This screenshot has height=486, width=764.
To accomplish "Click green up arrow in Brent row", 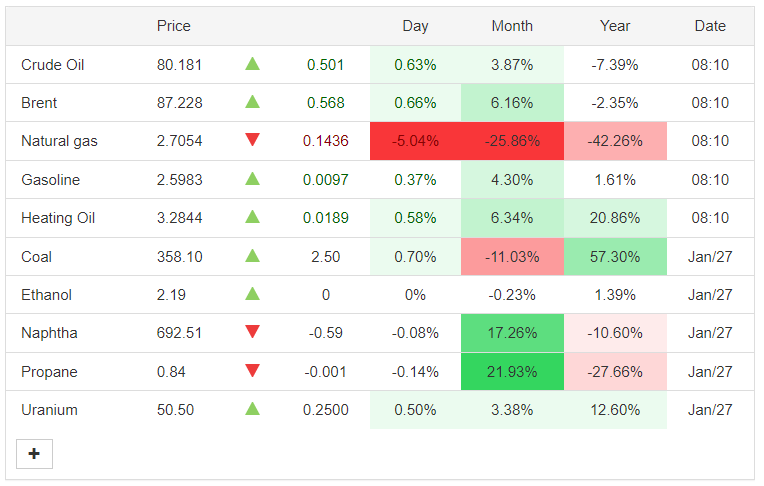I will [252, 102].
